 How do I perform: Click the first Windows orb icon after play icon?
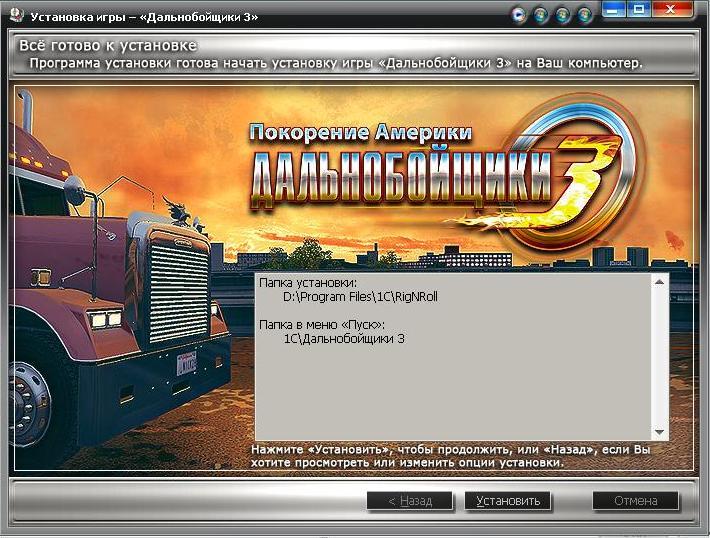541,16
